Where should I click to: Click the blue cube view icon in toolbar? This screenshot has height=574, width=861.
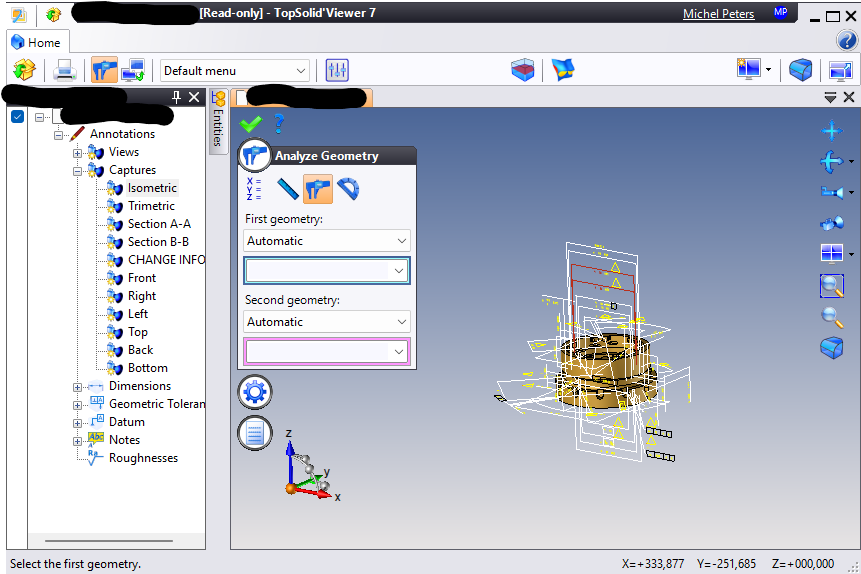click(800, 70)
